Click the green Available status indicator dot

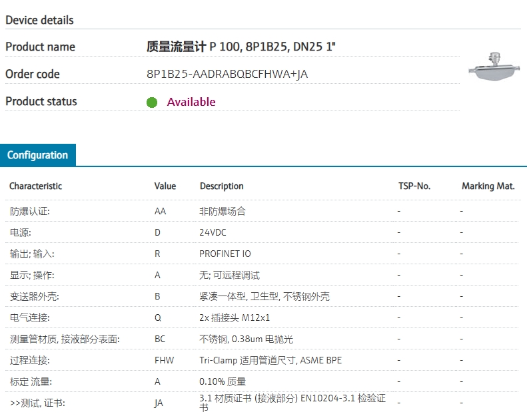click(x=152, y=102)
